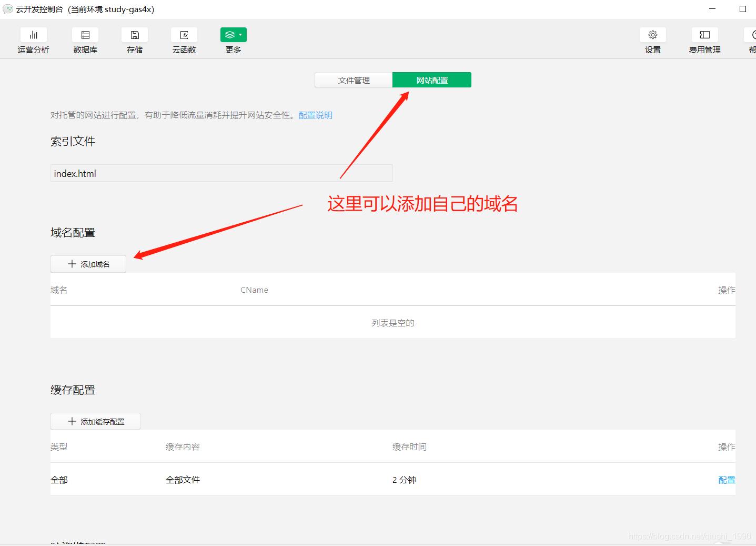This screenshot has height=546, width=756.
Task: Click 配置 link in 全部文件 row
Action: pos(727,480)
